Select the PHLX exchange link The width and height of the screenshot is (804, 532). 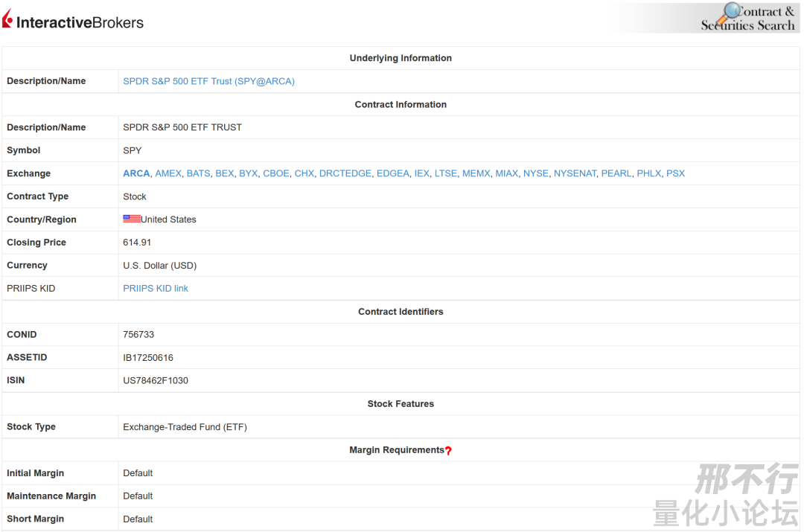point(648,173)
